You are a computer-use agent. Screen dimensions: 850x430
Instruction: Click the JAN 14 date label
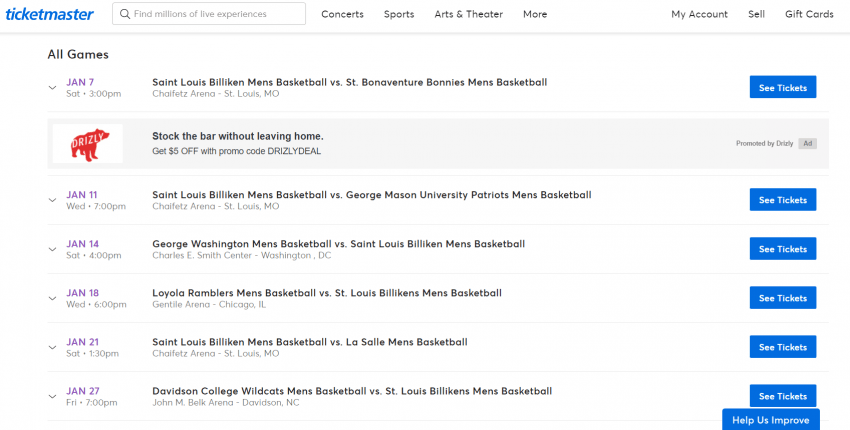82,244
